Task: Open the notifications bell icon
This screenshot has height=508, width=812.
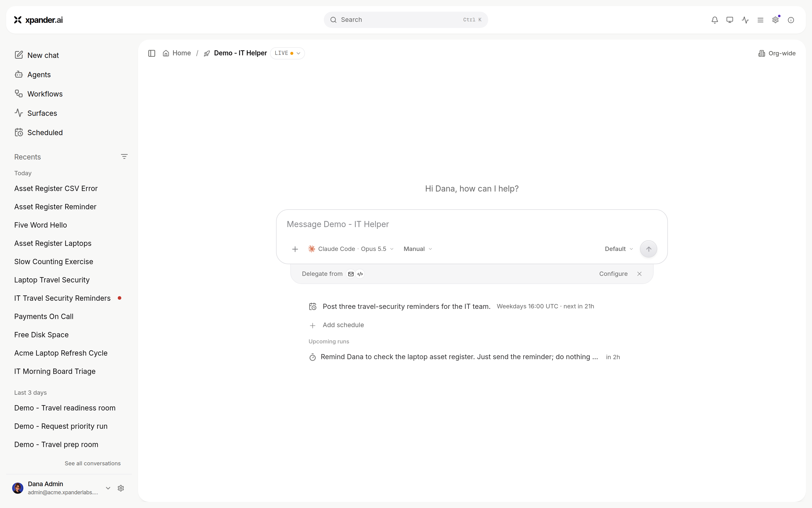Action: (715, 20)
